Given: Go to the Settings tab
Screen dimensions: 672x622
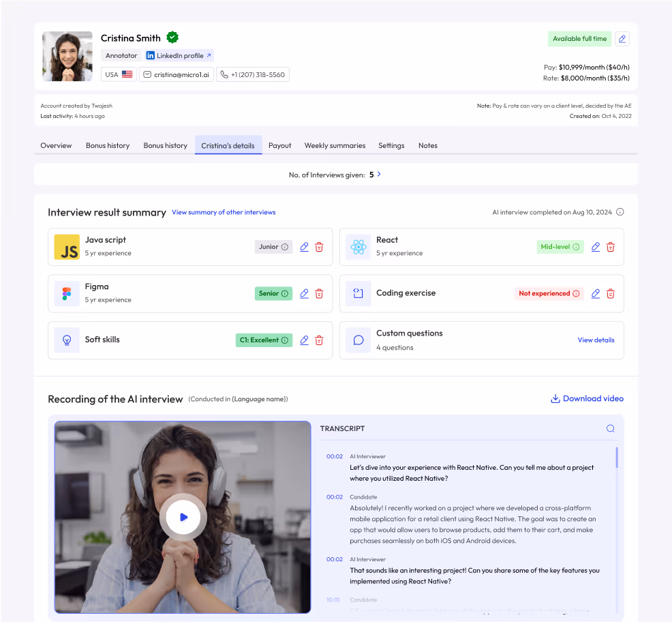Looking at the screenshot, I should click(391, 145).
